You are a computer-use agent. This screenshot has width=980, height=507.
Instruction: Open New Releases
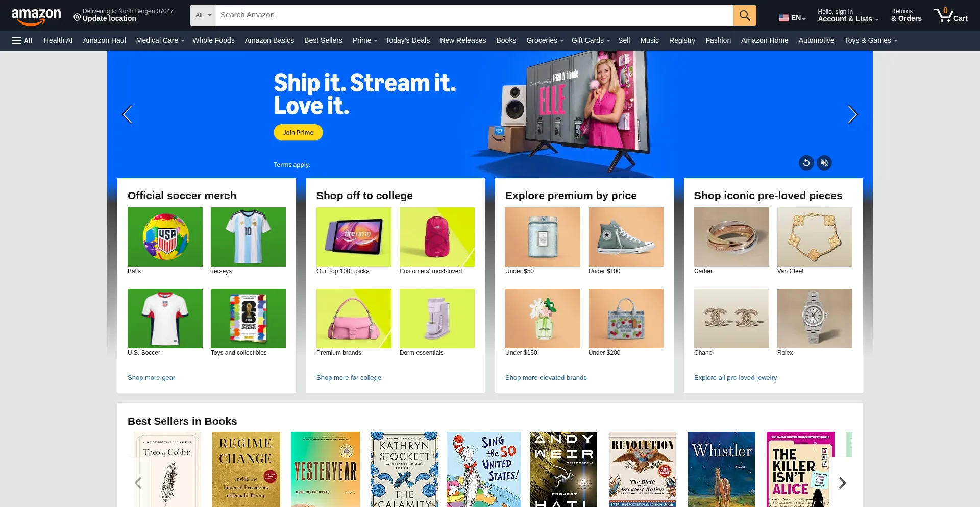click(463, 41)
